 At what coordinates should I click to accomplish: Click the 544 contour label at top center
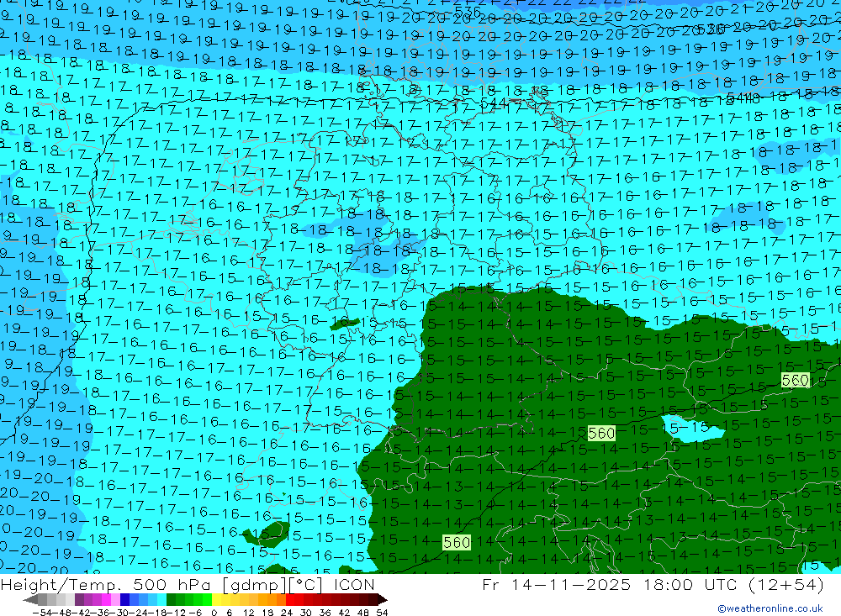[x=493, y=102]
